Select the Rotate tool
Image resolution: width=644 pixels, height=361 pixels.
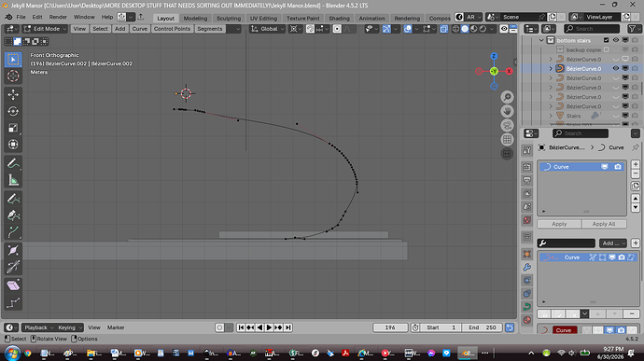tap(13, 111)
